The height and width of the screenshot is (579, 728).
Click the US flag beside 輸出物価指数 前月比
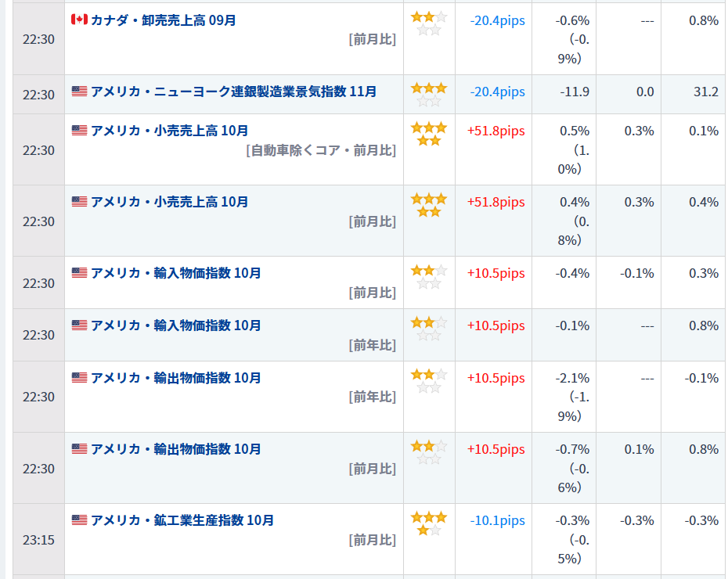click(x=77, y=449)
